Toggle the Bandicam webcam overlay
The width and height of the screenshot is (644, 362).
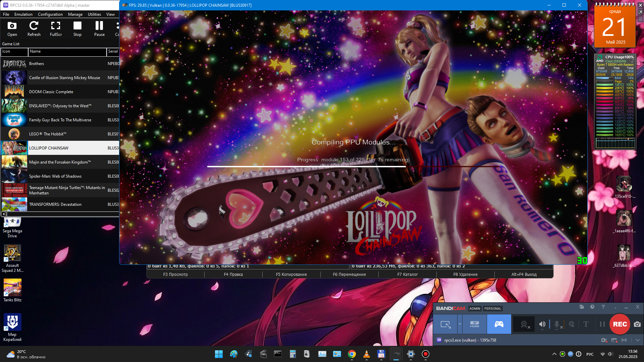point(524,324)
